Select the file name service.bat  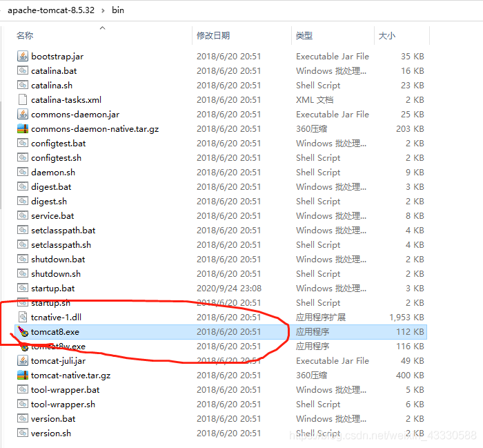(52, 215)
